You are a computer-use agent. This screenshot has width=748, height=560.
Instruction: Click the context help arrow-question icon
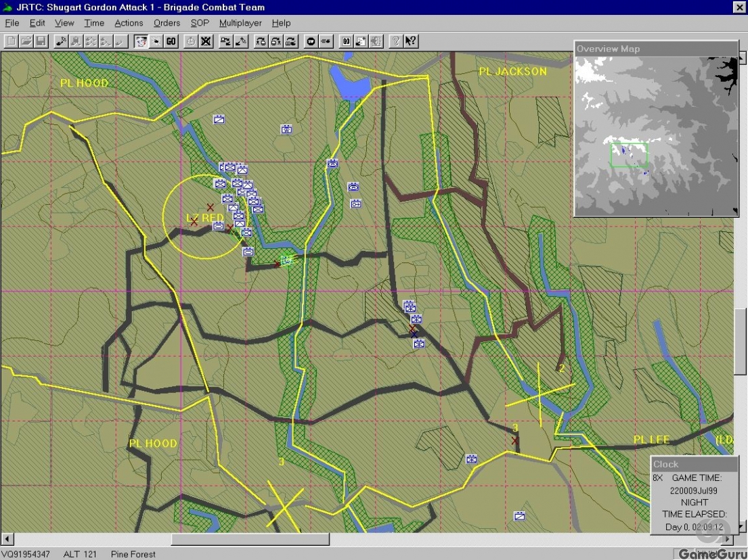coord(410,41)
